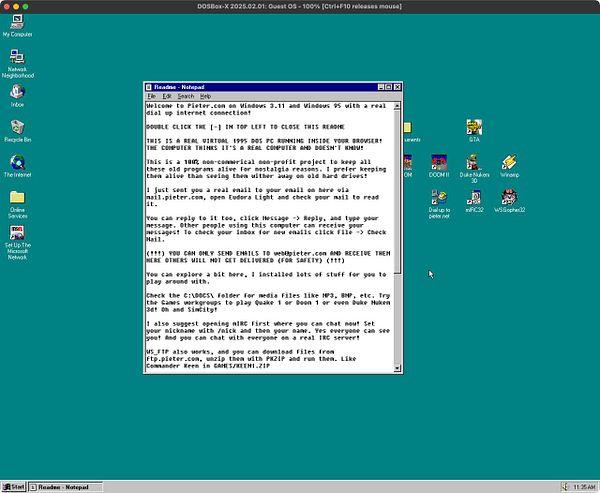
Task: Click text line starting 'Welcome to Pieter.com'
Action: [266, 106]
